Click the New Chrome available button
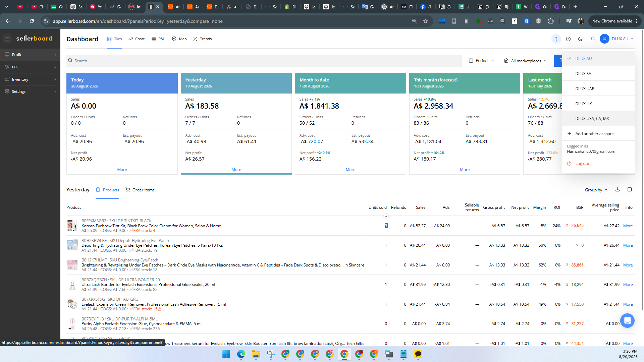This screenshot has height=362, width=644. pyautogui.click(x=615, y=21)
